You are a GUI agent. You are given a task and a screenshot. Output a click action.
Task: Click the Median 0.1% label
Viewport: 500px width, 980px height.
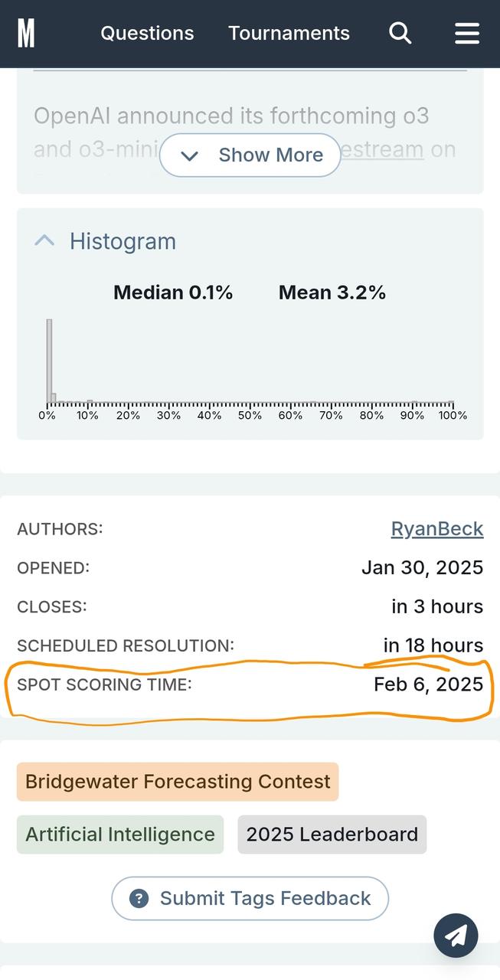173,292
